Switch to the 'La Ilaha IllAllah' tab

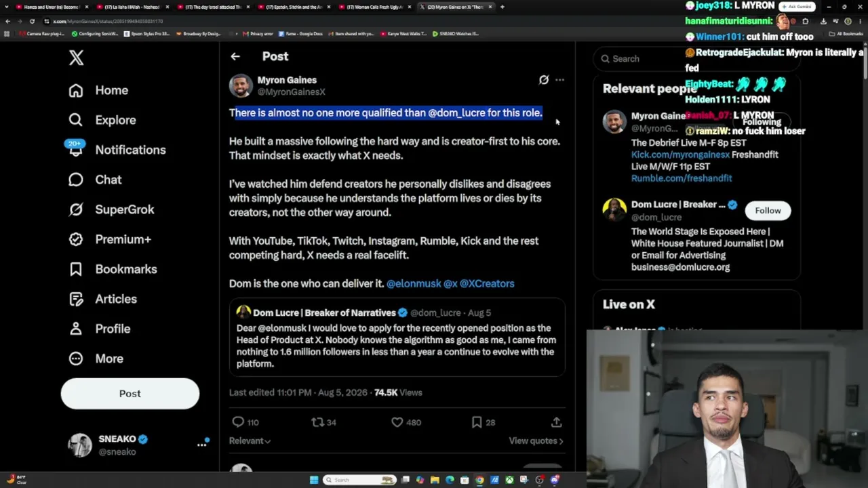[x=133, y=7]
